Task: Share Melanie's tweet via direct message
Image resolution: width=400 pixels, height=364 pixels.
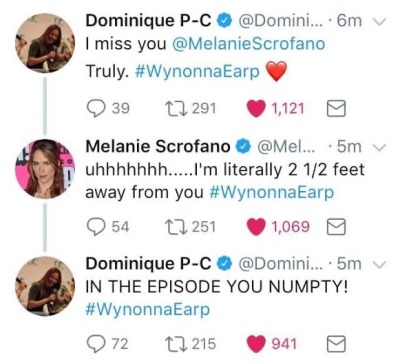Action: click(x=336, y=227)
